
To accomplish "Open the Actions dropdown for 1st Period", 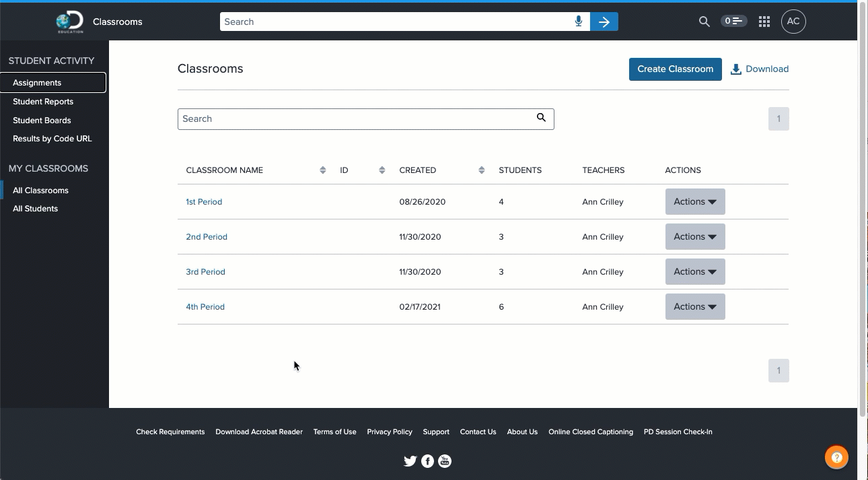I will [x=694, y=201].
